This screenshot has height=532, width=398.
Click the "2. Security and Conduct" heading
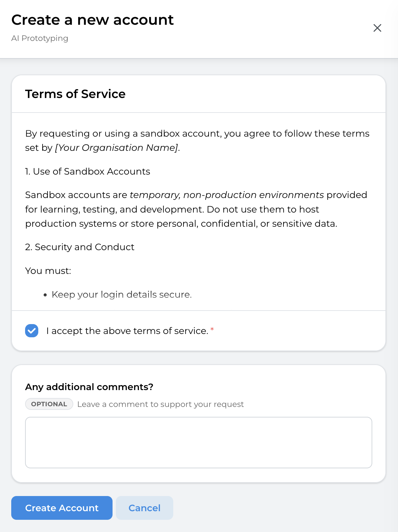click(x=80, y=247)
